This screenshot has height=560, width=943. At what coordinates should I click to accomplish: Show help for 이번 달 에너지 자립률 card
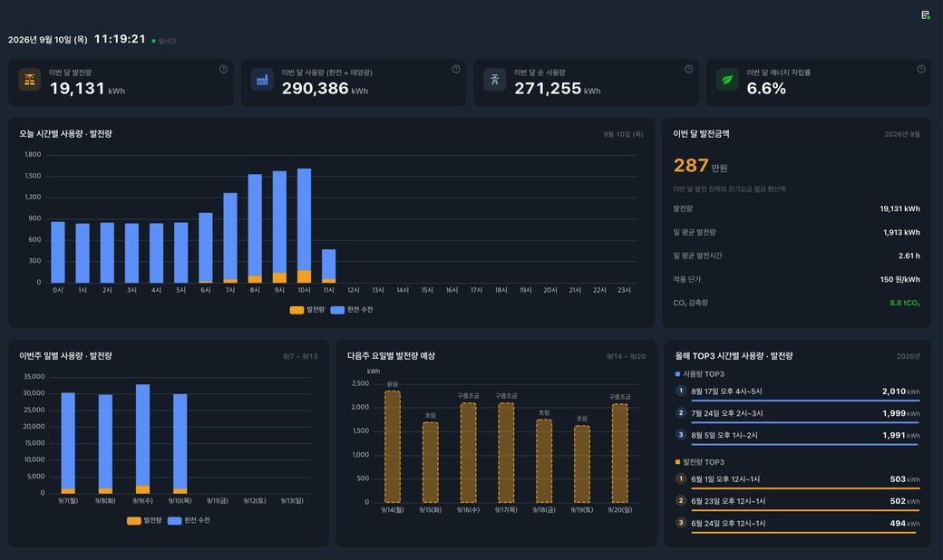pos(920,69)
